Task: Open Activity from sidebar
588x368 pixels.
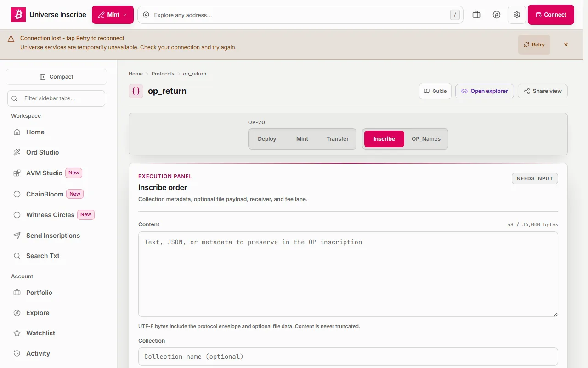Action: coord(56,353)
